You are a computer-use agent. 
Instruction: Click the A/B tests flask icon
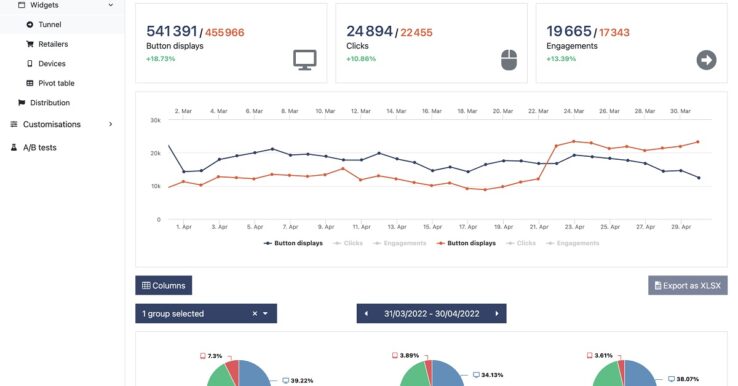click(x=14, y=147)
